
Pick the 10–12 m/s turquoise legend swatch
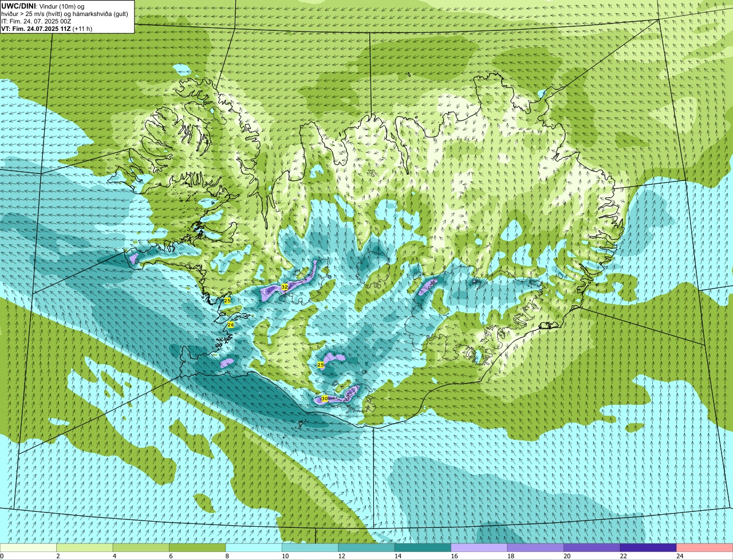pos(310,547)
